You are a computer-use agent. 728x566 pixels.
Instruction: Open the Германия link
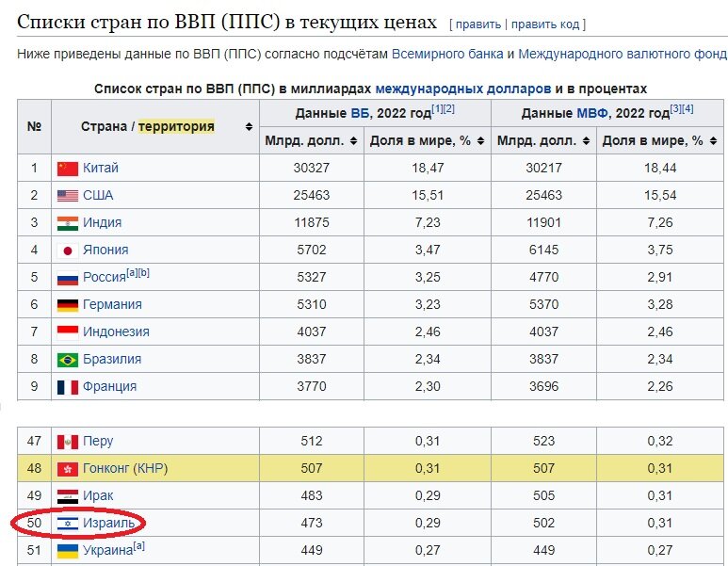pos(112,304)
